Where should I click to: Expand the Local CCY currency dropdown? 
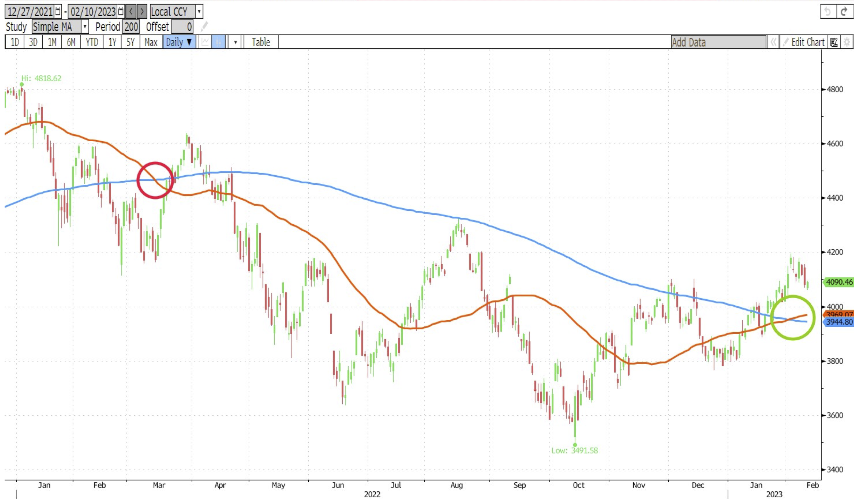pos(199,12)
